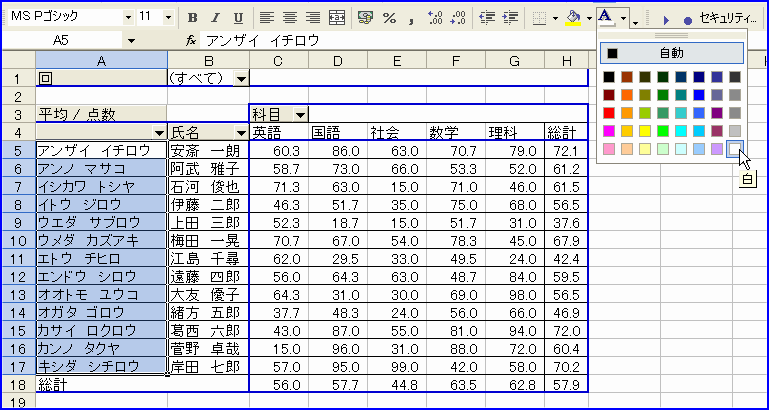Open the borders style dropdown arrow
Screen dimensions: 769x410
click(x=555, y=18)
